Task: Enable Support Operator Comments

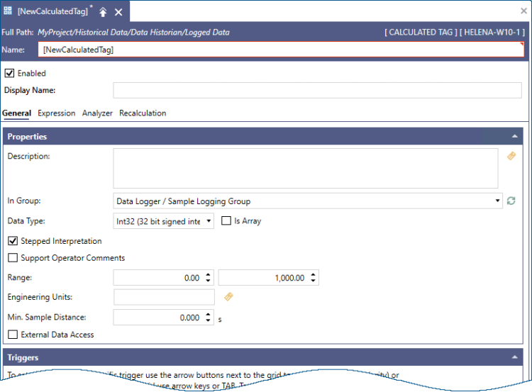Action: click(x=13, y=258)
